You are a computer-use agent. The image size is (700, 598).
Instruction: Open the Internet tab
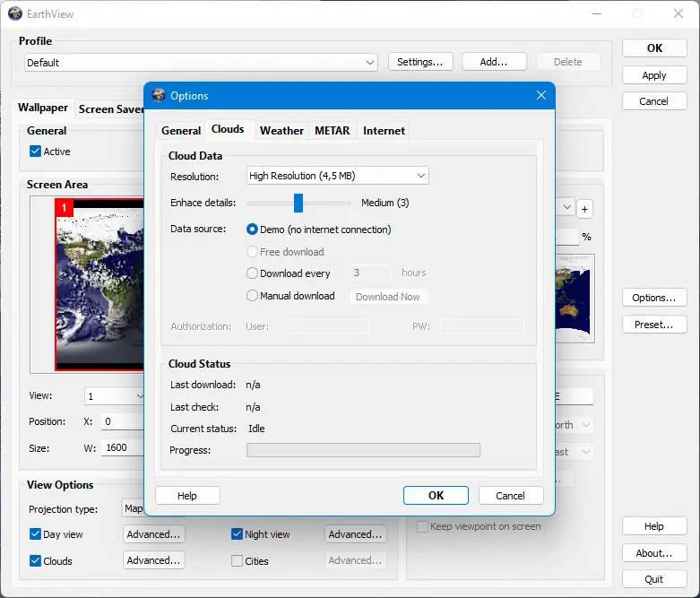(x=384, y=130)
